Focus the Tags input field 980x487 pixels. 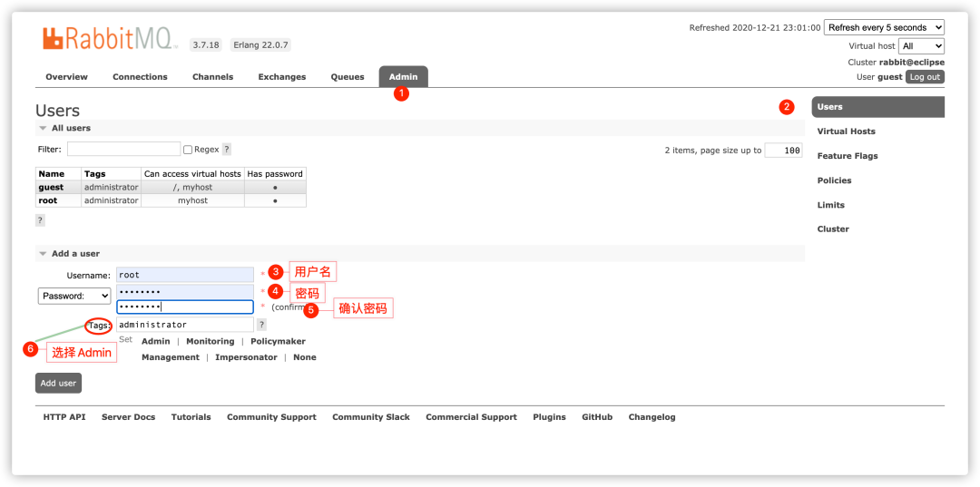tap(185, 325)
